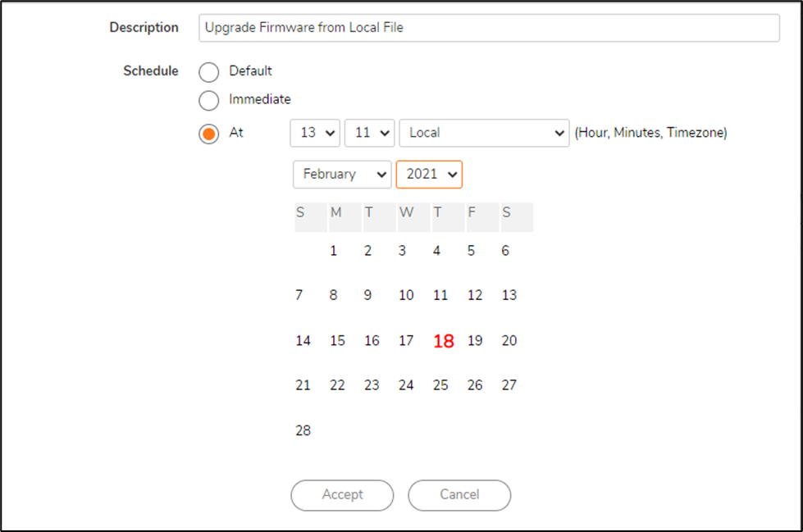Expand the Local timezone dropdown
Image resolution: width=803 pixels, height=532 pixels.
484,133
